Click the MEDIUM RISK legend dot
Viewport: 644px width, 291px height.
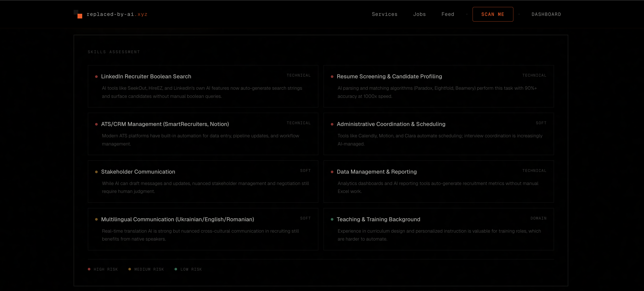pos(130,269)
